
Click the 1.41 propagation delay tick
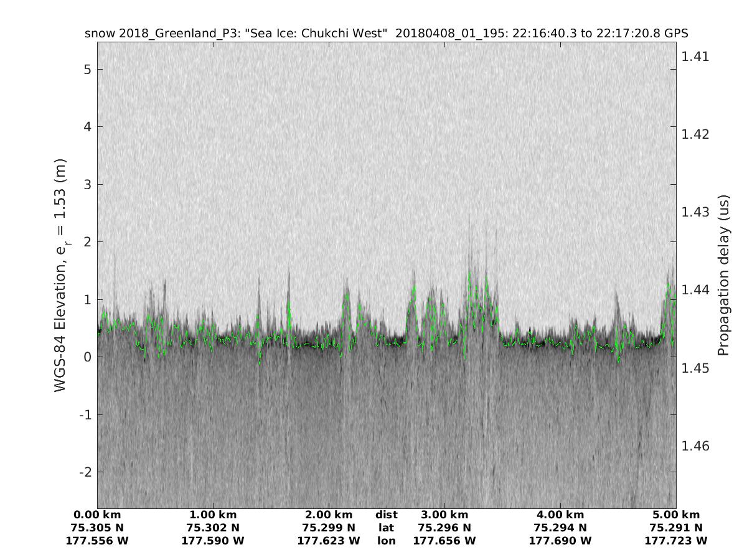click(695, 57)
